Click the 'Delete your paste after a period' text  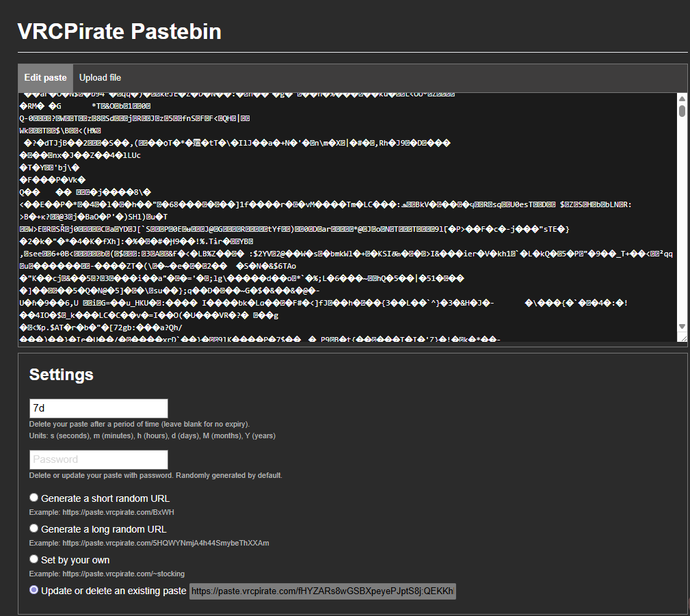tap(139, 424)
